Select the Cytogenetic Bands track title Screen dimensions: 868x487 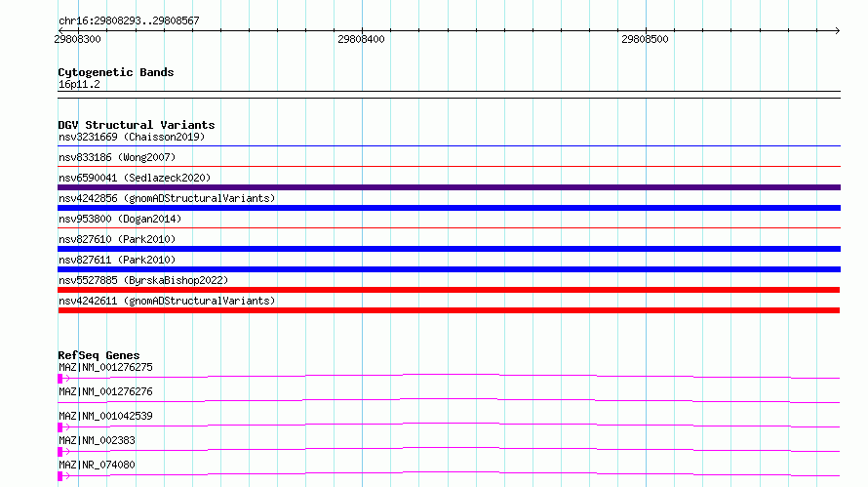tap(116, 72)
